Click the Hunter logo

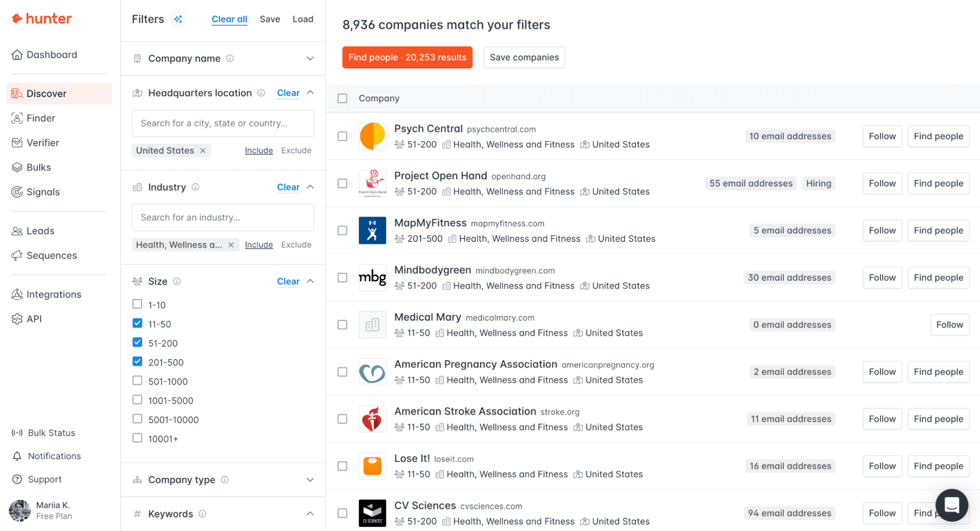click(42, 19)
